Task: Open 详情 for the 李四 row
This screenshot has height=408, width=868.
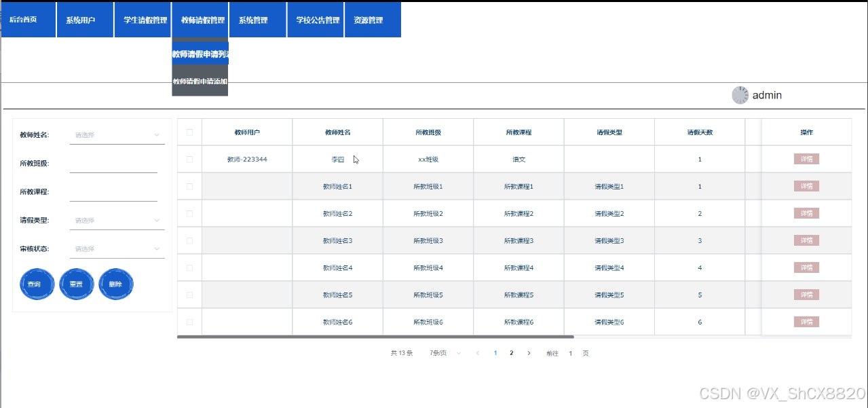Action: 806,160
